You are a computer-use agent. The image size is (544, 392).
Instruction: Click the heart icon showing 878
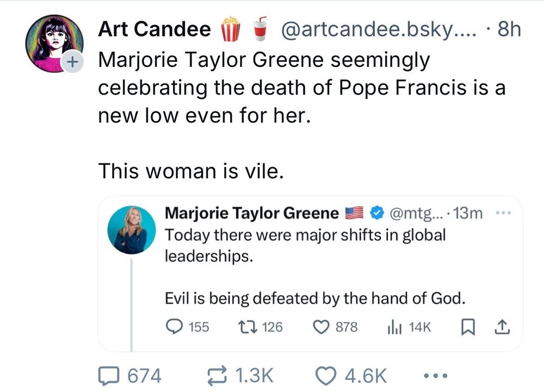click(322, 326)
